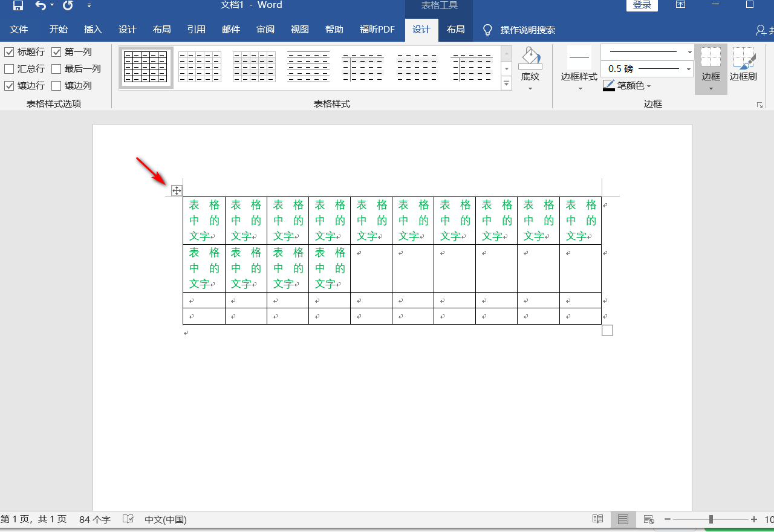Viewport: 774px width, 532px height.
Task: Enable the 汇总行 checkbox
Action: click(9, 69)
